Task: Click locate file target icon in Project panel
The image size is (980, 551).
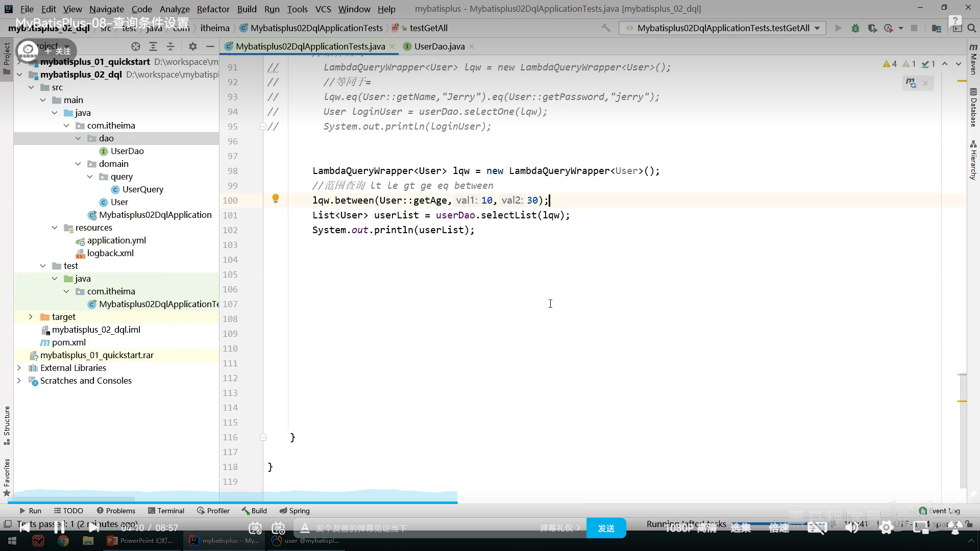Action: [136, 46]
